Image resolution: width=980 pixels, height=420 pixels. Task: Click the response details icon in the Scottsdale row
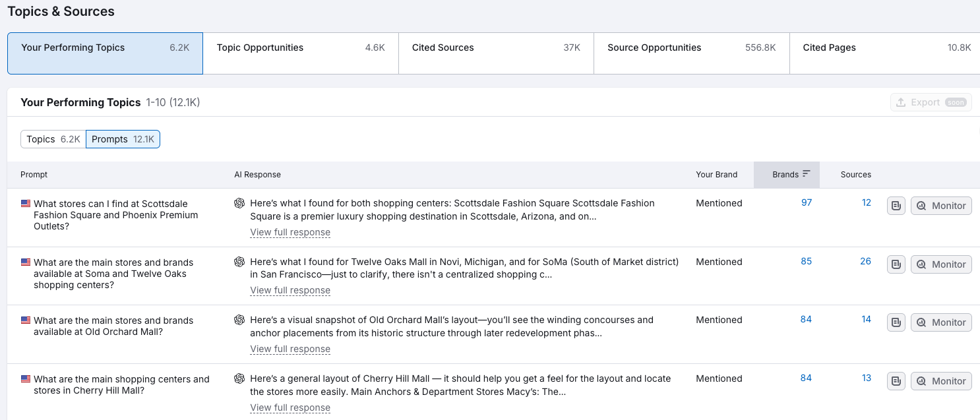point(896,206)
